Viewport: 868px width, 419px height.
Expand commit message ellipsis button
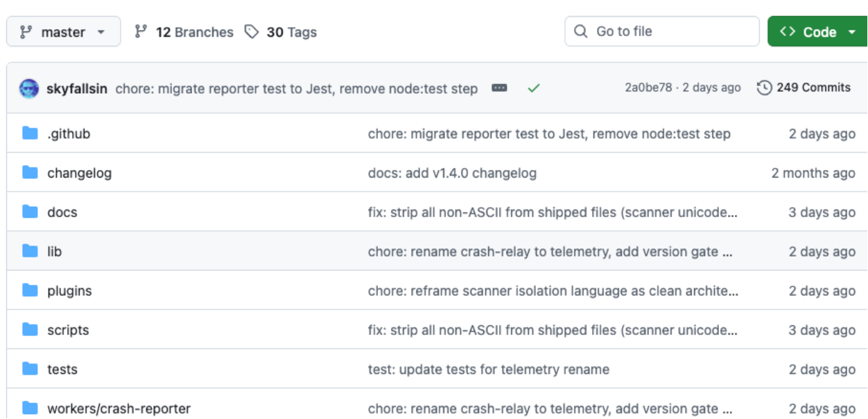pyautogui.click(x=499, y=88)
